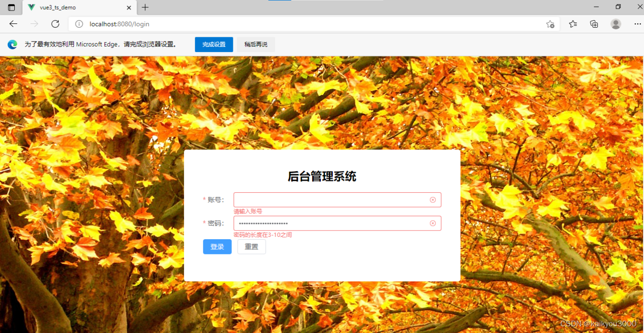This screenshot has width=644, height=333.
Task: Open the Edge settings menu (three dots)
Action: [637, 23]
